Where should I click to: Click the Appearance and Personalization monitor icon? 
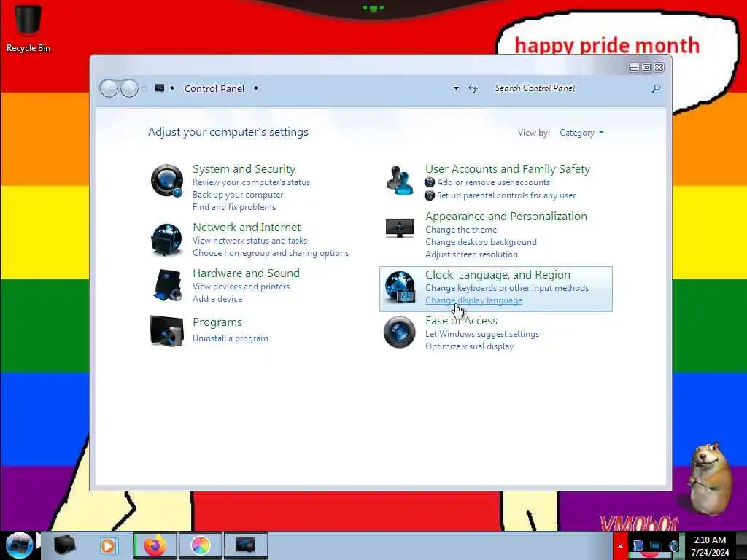click(400, 228)
